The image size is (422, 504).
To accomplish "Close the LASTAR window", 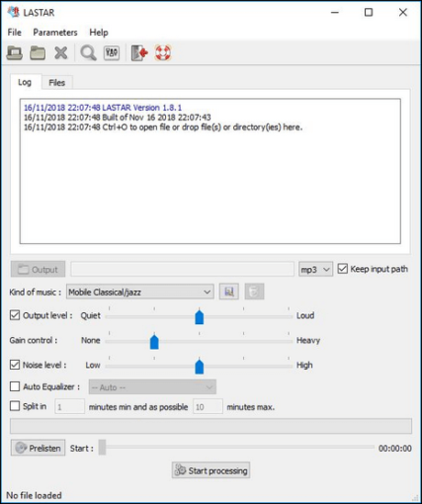I will tap(402, 13).
